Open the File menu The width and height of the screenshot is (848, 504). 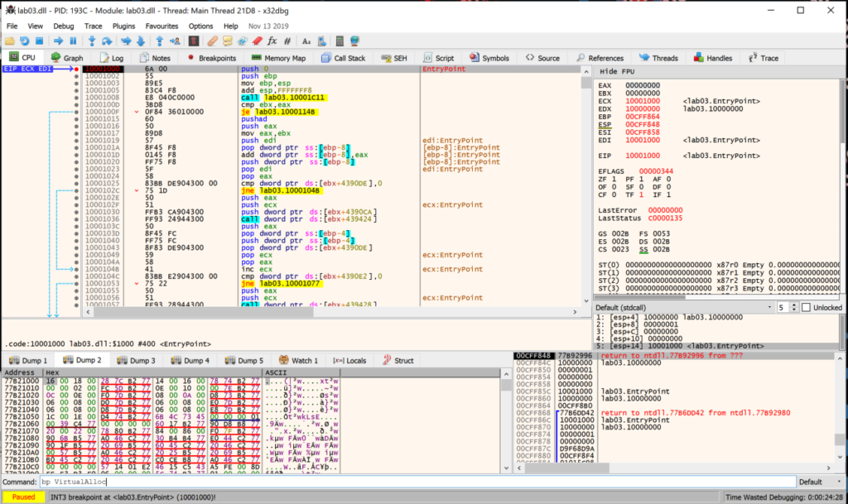tap(12, 26)
